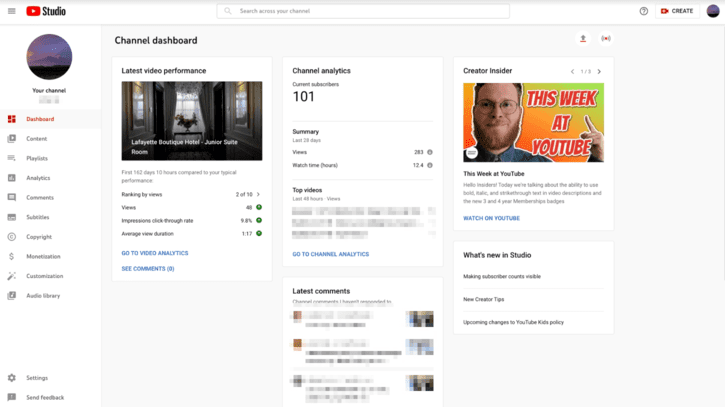Screen dimensions: 725x407
Task: Click green indicator next to Views 48
Action: coord(259,207)
